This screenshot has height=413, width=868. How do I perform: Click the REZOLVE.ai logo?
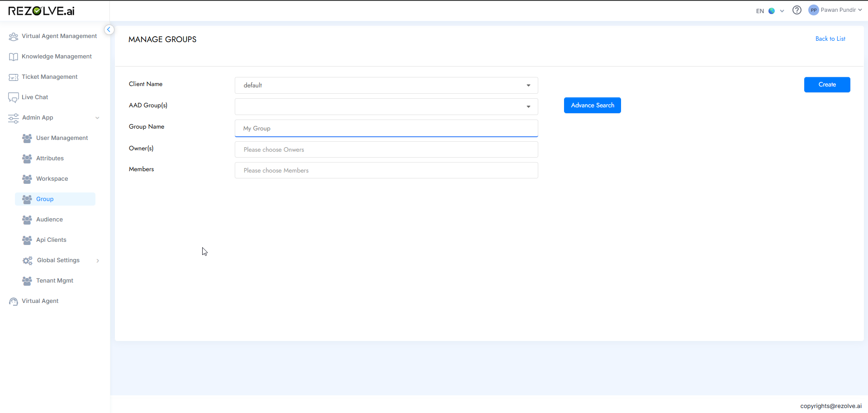42,11
